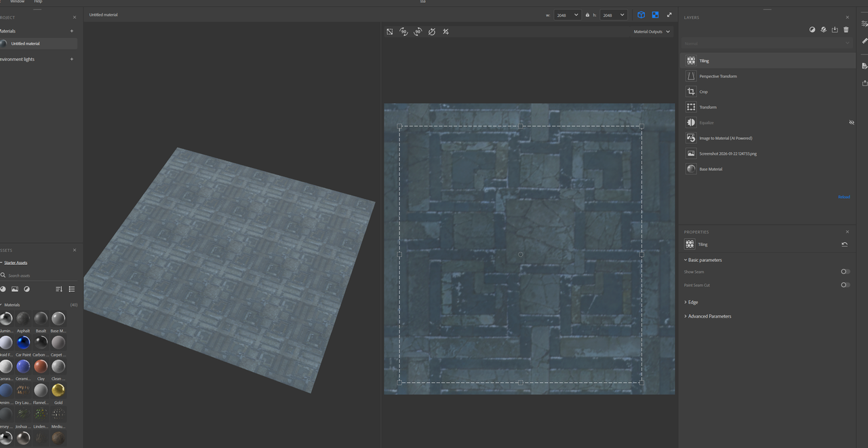
Task: Delete the selected layer with trash icon
Action: coord(846,30)
